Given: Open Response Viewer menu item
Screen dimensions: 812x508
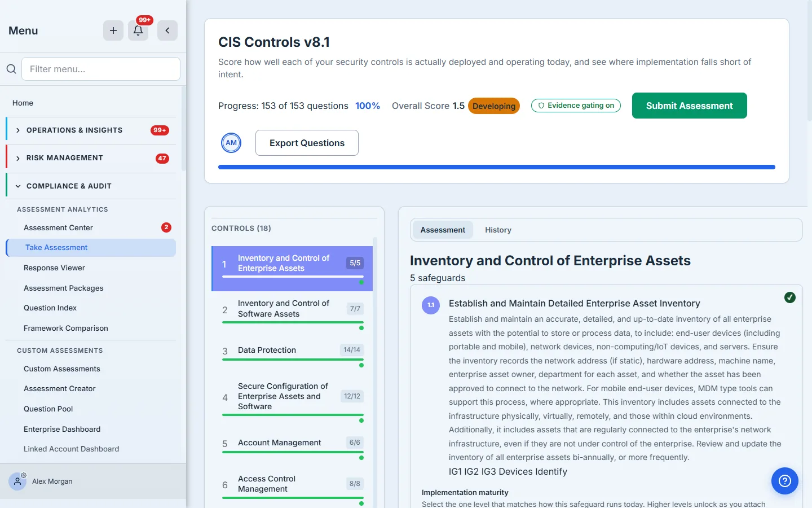Looking at the screenshot, I should point(91,268).
